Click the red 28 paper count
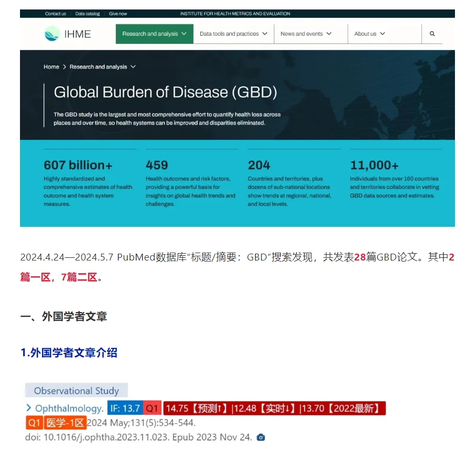 pyautogui.click(x=360, y=257)
